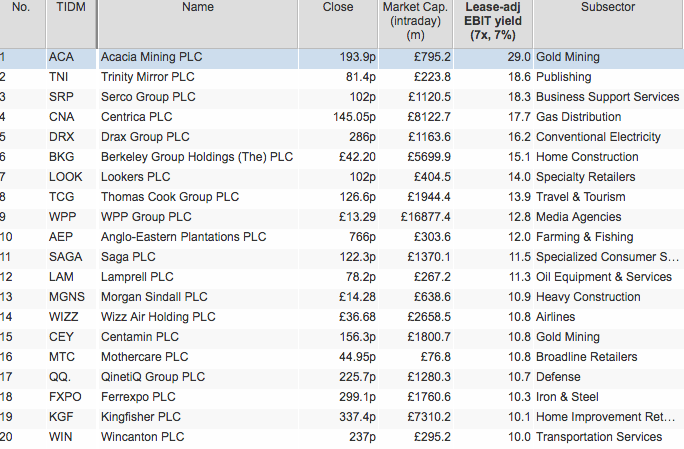This screenshot has height=449, width=684.
Task: Click the £7310.2 market cap cell
Action: (429, 418)
